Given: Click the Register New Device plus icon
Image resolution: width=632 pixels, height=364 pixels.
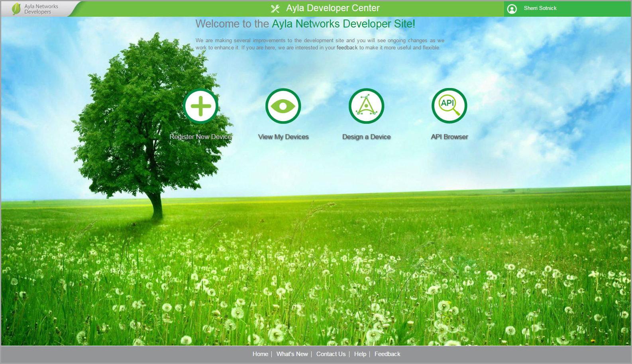Looking at the screenshot, I should coord(201,106).
